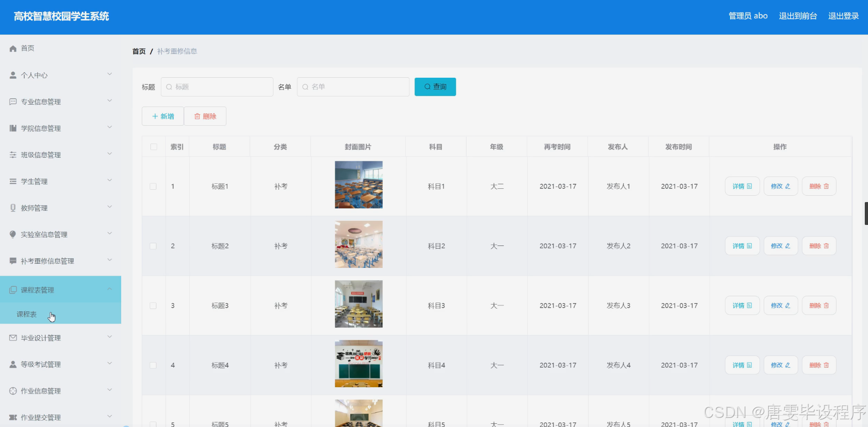Click the icon next to 教师管理
Image resolution: width=868 pixels, height=427 pixels.
tap(13, 208)
